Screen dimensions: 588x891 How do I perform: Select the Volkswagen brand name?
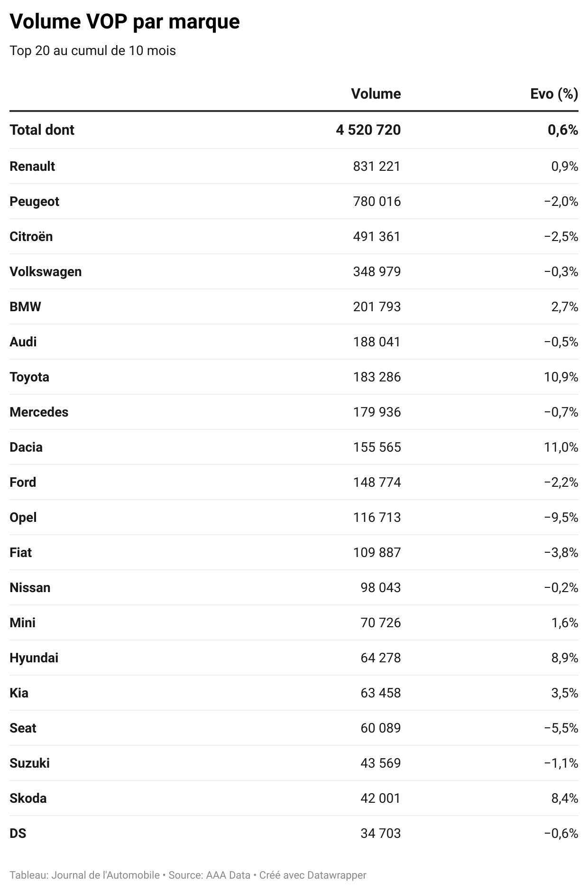(46, 271)
